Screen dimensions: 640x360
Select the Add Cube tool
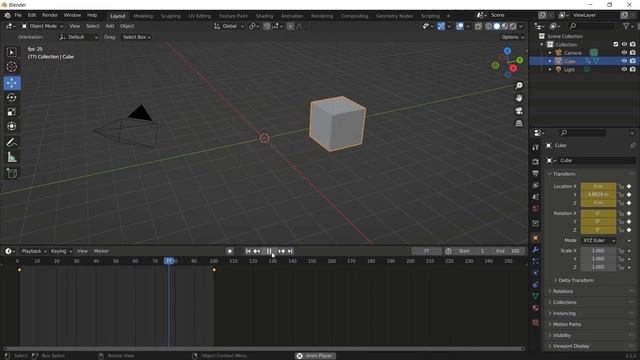point(12,173)
